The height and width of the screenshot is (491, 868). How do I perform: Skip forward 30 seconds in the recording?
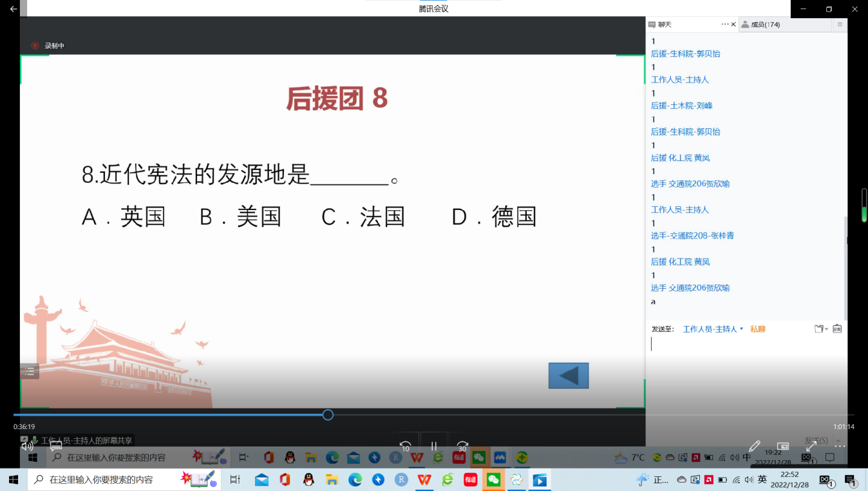click(462, 446)
